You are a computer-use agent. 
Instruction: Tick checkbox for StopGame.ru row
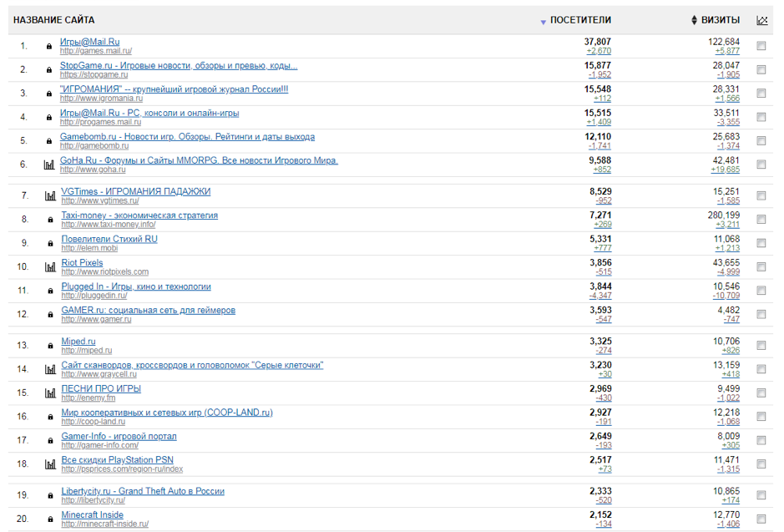pyautogui.click(x=761, y=69)
